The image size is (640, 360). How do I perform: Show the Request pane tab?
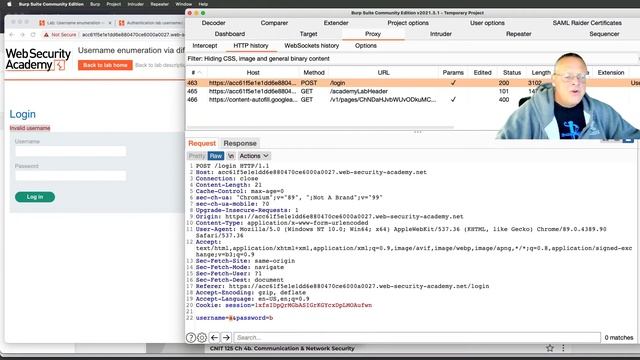[x=202, y=143]
